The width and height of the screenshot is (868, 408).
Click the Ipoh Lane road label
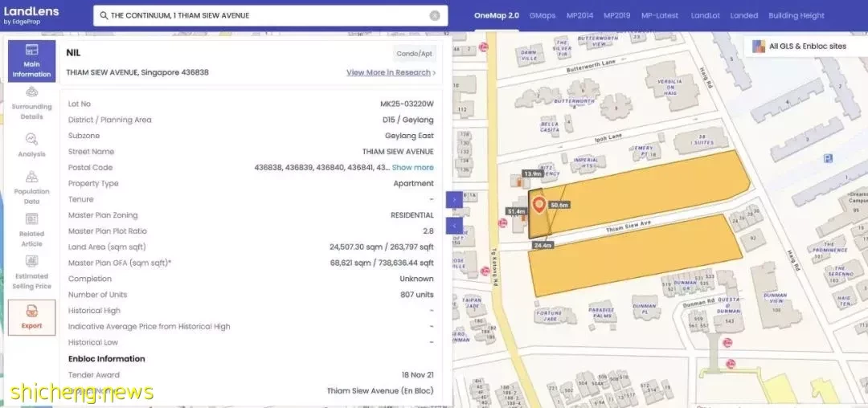609,137
